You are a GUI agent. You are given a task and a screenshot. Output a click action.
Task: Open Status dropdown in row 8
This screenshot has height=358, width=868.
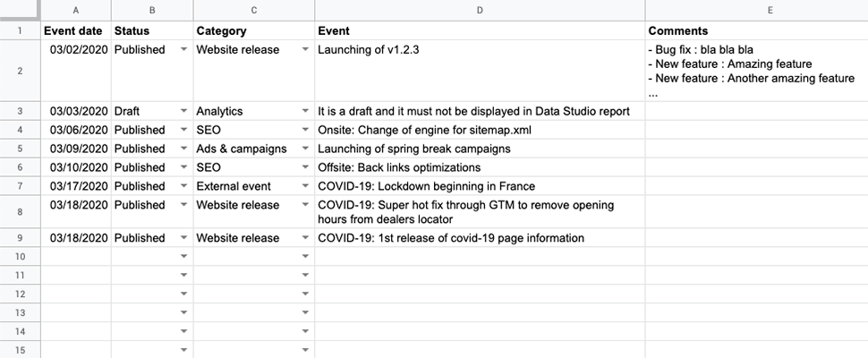[x=183, y=205]
